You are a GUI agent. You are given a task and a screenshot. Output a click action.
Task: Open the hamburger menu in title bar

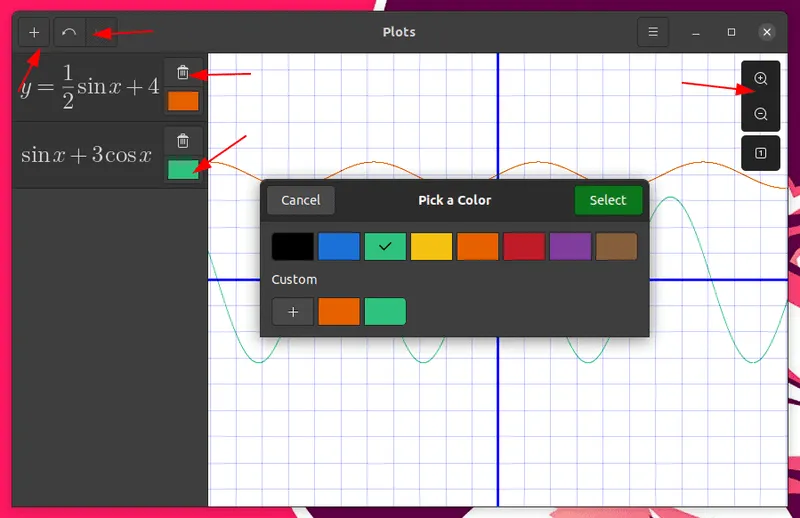click(653, 32)
